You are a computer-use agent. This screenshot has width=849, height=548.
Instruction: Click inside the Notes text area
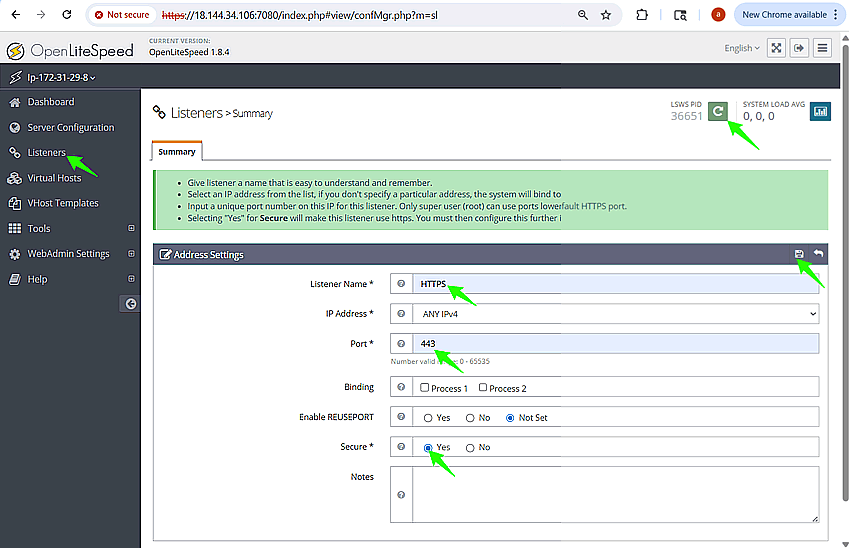[616, 494]
